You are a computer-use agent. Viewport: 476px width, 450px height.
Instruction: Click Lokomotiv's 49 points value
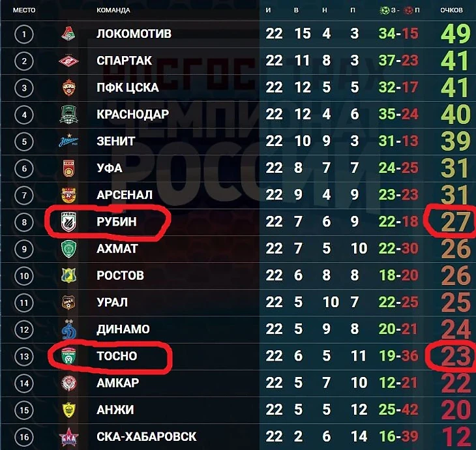tap(455, 34)
